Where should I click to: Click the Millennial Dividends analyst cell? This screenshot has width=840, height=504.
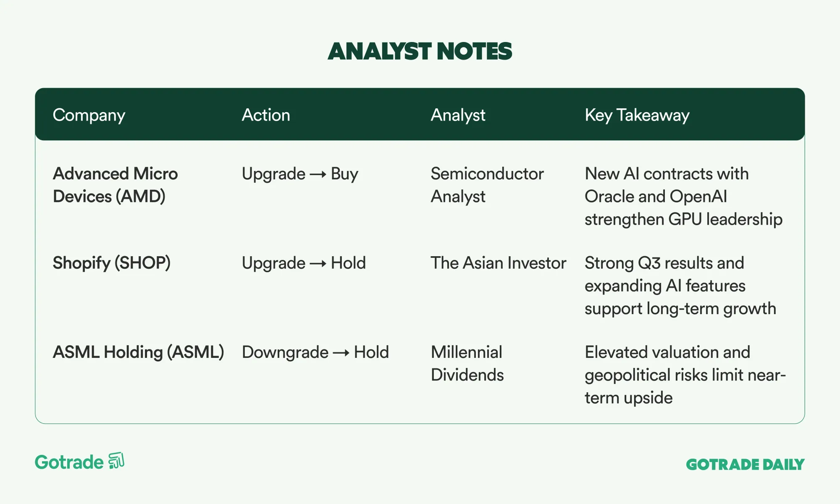click(x=467, y=363)
